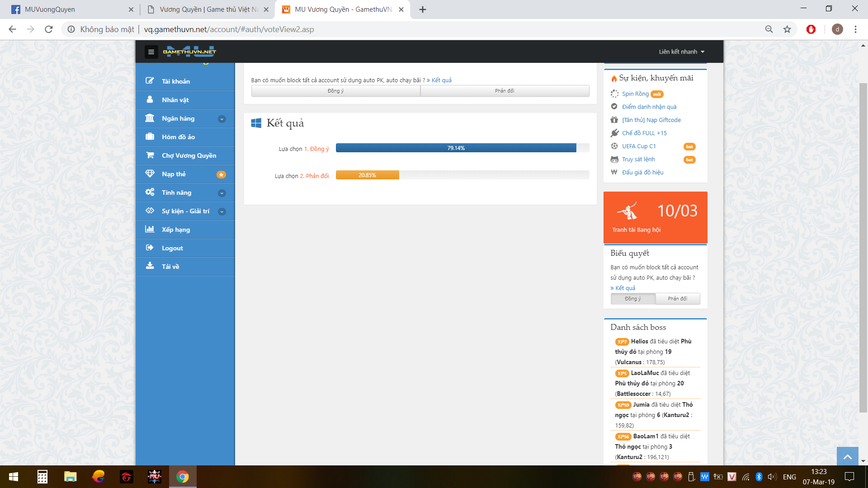Select Đồng ý in the main vote bar

pos(335,91)
